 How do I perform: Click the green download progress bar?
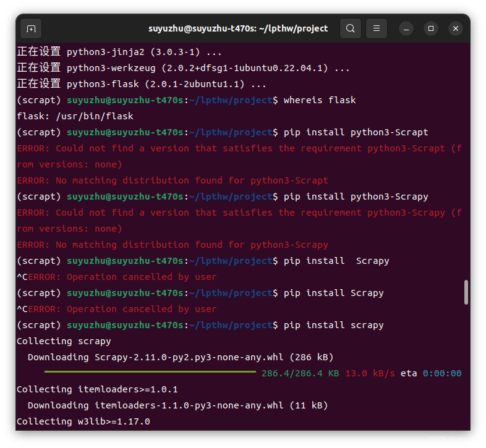tap(150, 371)
